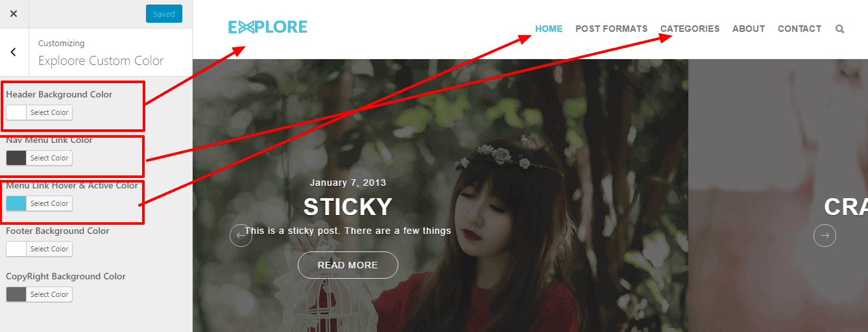Click the STICKY post title
The image size is (868, 332).
tap(348, 207)
